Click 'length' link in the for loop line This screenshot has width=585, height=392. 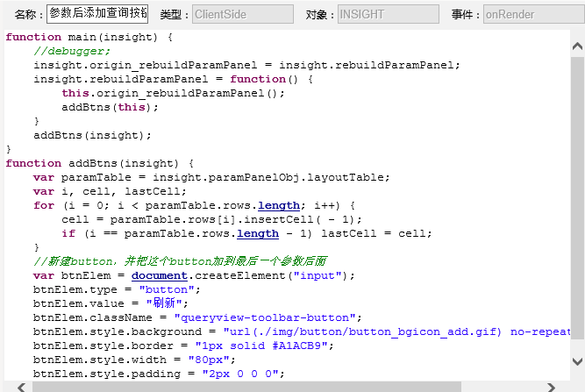(x=279, y=205)
